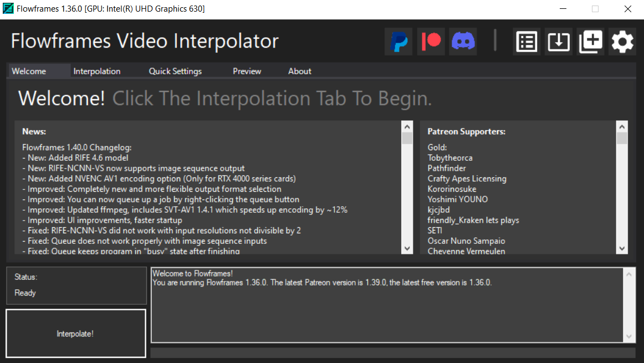Screen dimensions: 644x363
Task: Click 'UI improvements, faster startup' line
Action: coord(103,220)
